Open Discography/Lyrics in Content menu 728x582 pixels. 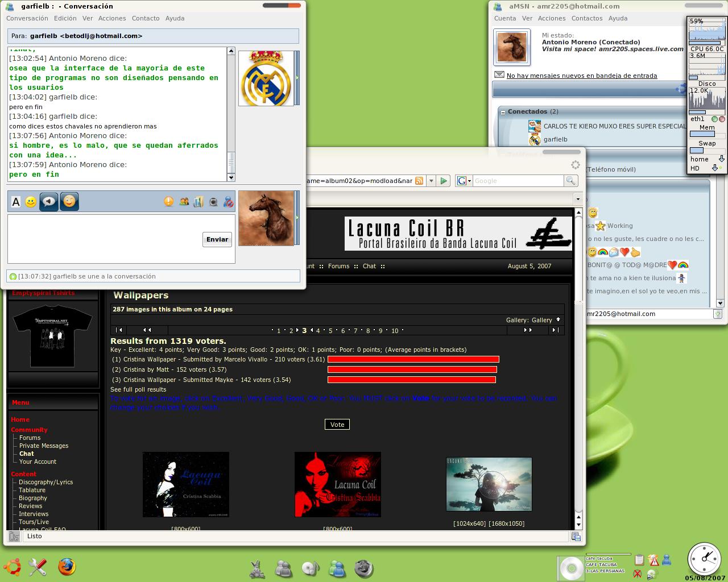(x=46, y=482)
